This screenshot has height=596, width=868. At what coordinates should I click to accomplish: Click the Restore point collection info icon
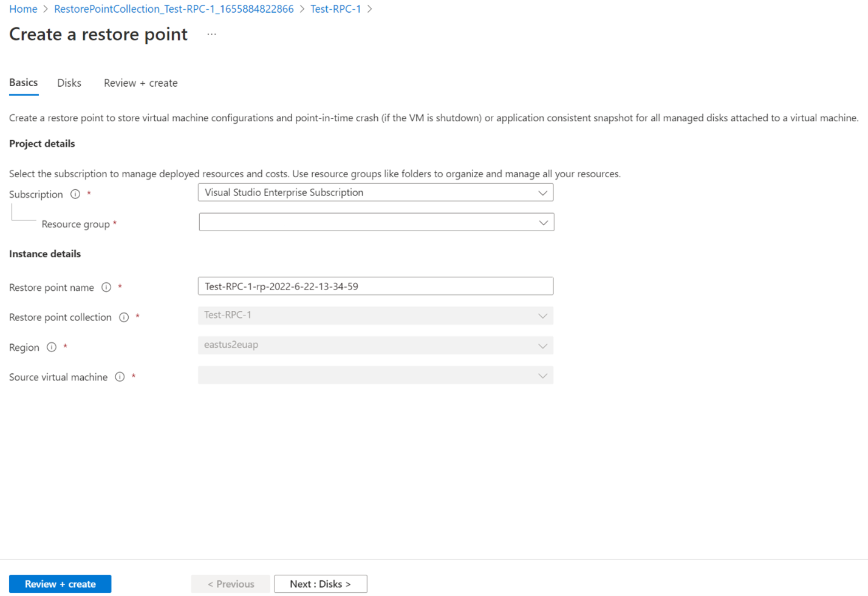(x=124, y=317)
